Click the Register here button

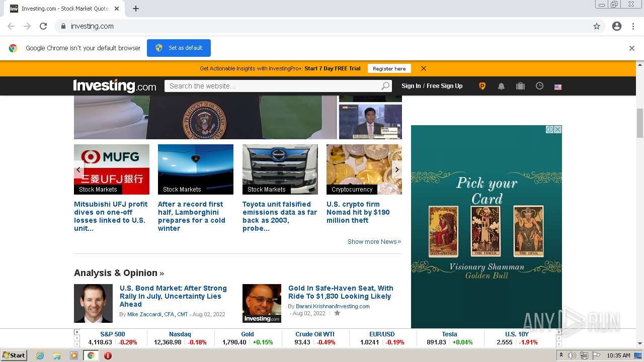pos(389,68)
